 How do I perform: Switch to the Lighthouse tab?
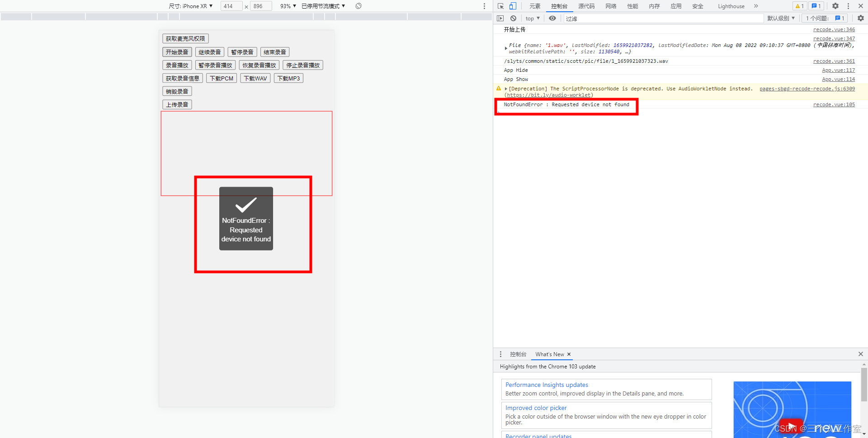731,6
